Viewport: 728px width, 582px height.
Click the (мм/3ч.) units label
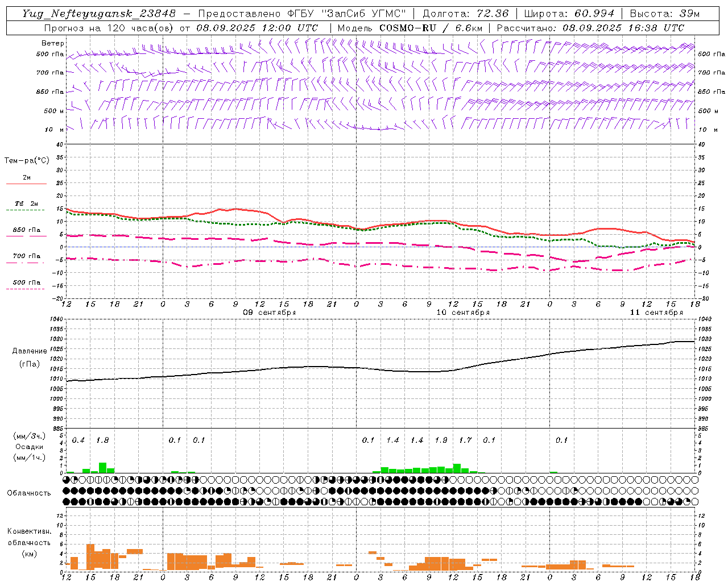tap(30, 436)
